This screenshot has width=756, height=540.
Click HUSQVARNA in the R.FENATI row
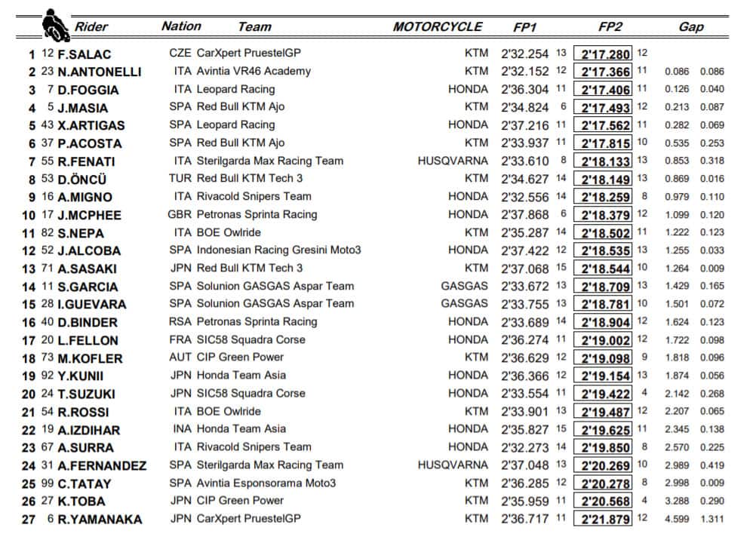pos(453,161)
